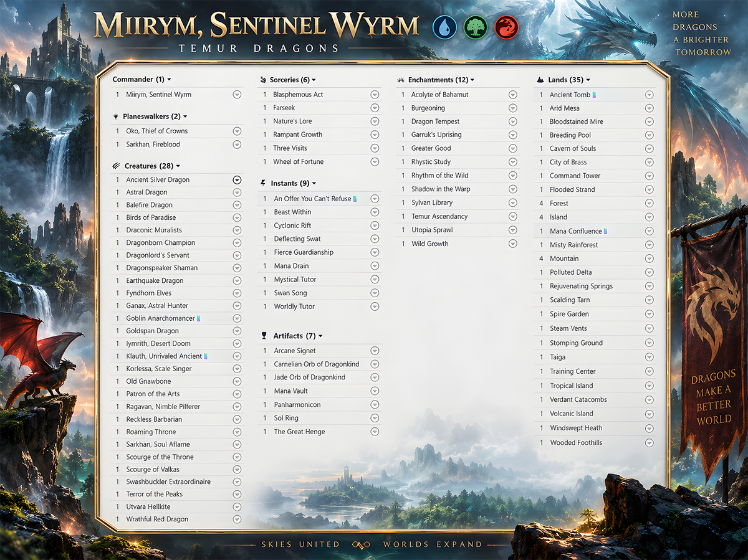
Task: Click foil marker beside Mana Confluence
Action: [605, 231]
